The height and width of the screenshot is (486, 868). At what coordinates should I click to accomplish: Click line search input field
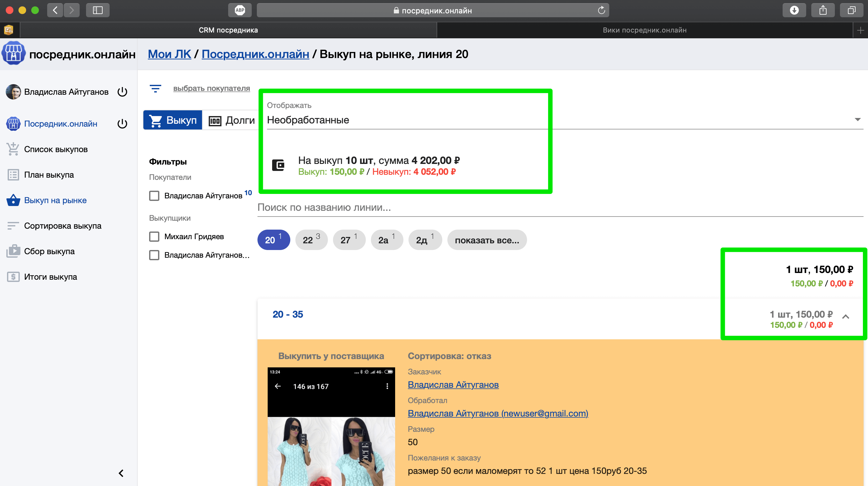pos(559,207)
